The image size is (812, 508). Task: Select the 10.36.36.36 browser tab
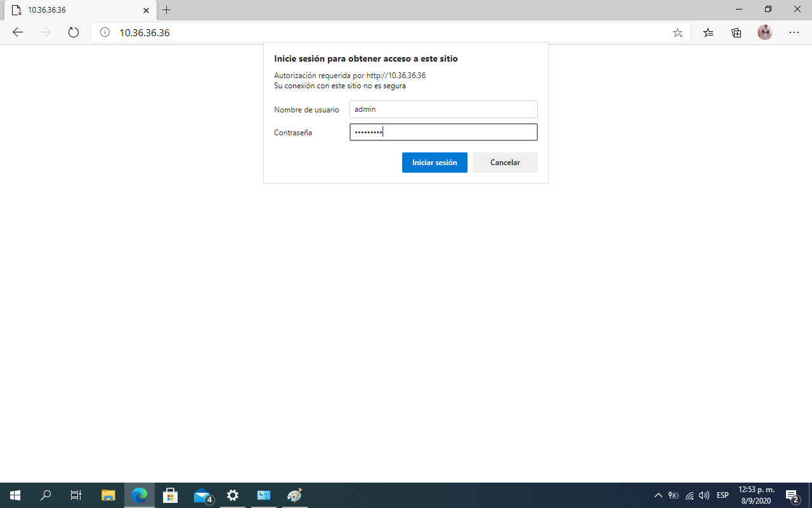click(76, 10)
